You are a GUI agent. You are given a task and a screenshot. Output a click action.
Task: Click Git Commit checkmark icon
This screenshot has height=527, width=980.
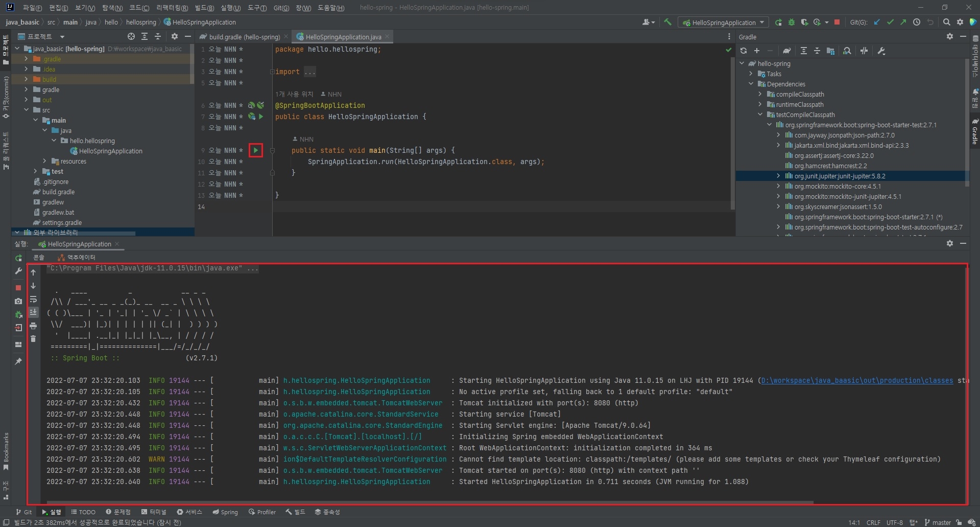click(x=890, y=22)
